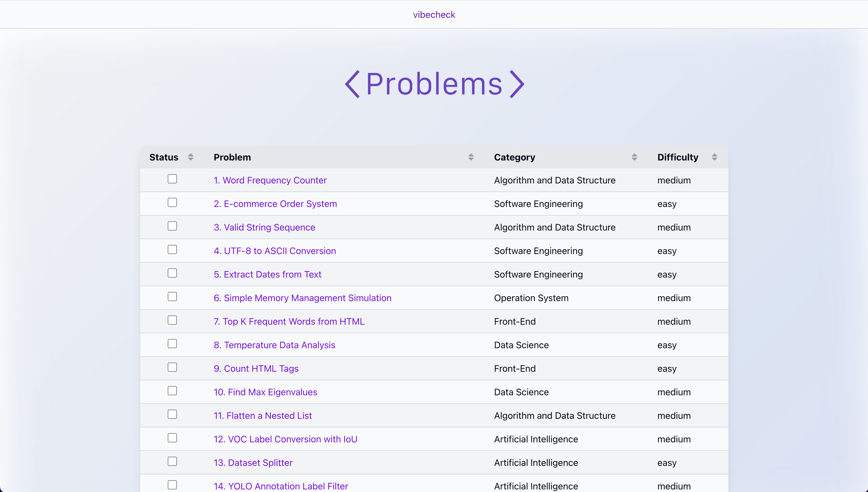The height and width of the screenshot is (492, 868).
Task: Open UTF-8 to ASCII Conversion problem
Action: tap(275, 251)
